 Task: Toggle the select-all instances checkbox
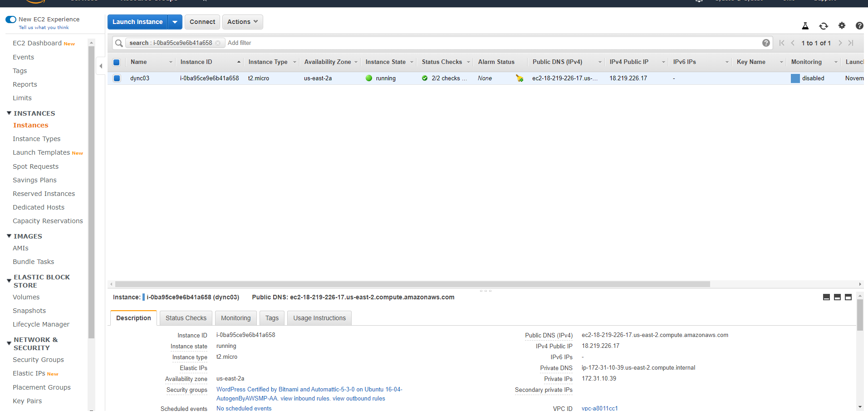click(x=117, y=62)
